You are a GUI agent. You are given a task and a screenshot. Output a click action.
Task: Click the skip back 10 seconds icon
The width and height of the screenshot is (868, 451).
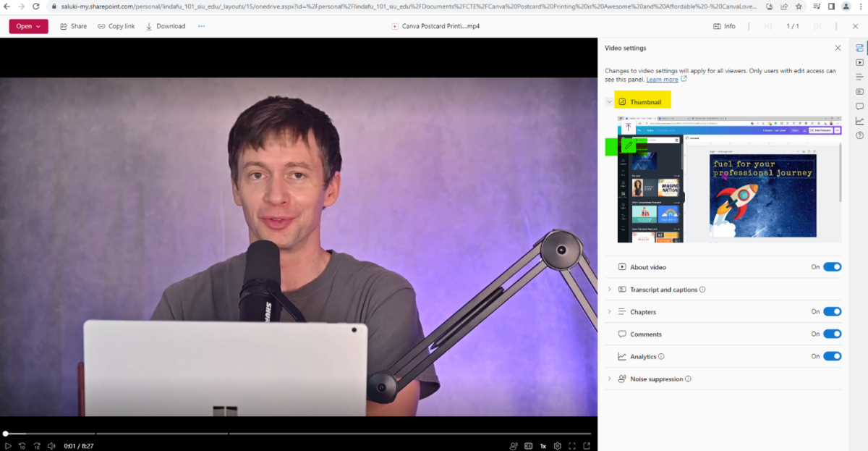tap(22, 445)
